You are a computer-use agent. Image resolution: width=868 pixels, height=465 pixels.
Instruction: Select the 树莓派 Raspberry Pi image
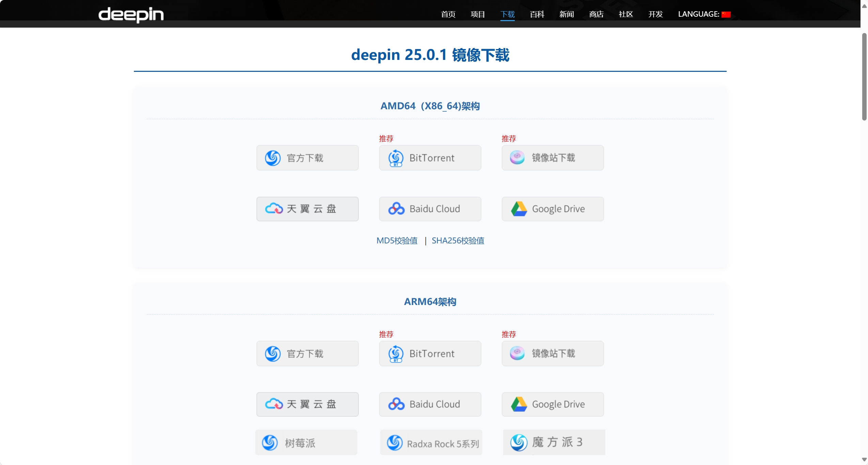[306, 442]
